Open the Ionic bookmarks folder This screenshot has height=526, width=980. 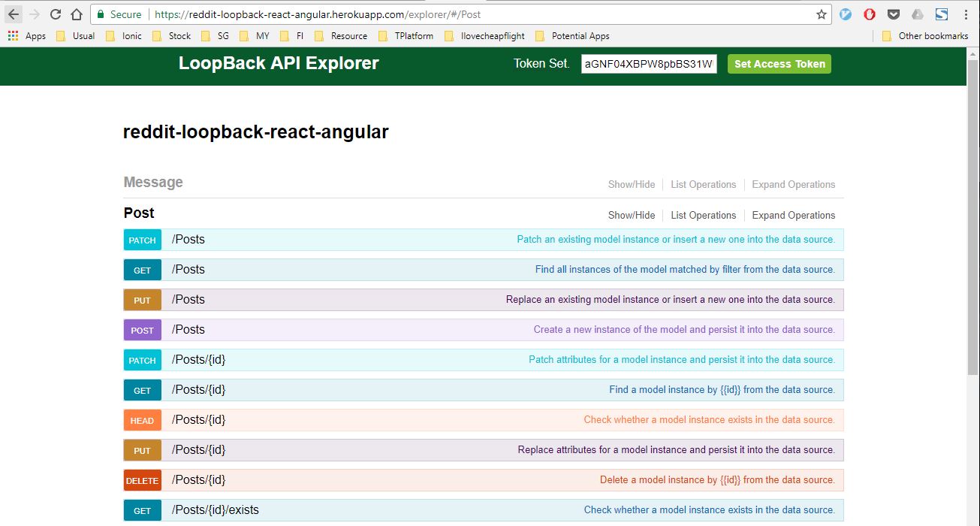click(x=124, y=35)
